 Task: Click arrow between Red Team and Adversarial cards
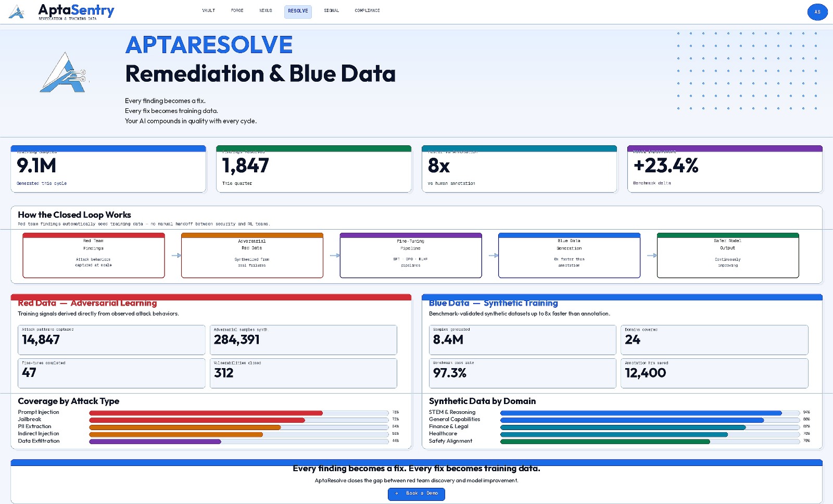pyautogui.click(x=176, y=256)
